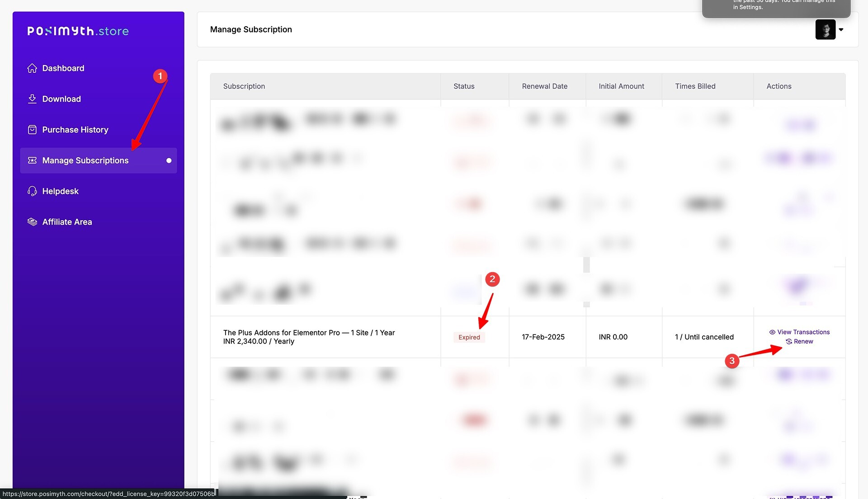This screenshot has height=499, width=868.
Task: Click the Renew button for expired subscription
Action: 802,342
